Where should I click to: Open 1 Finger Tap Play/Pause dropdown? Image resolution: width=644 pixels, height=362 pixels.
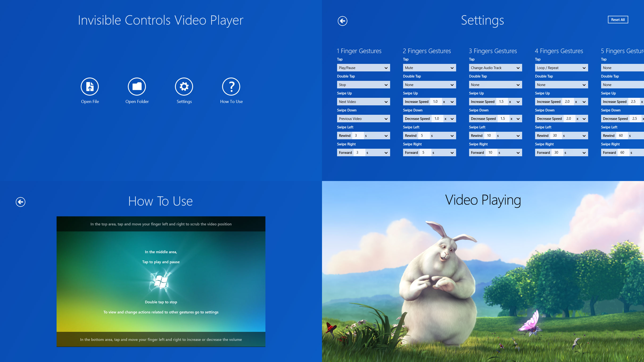(363, 68)
